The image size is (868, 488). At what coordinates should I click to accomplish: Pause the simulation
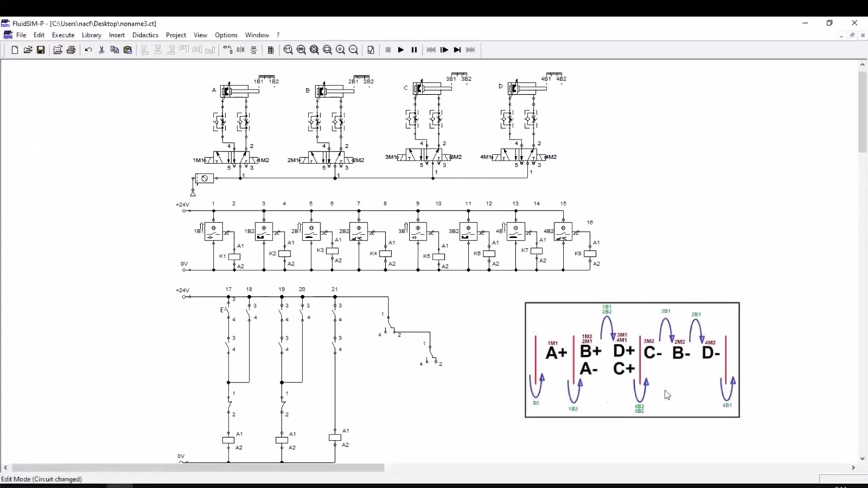click(414, 49)
